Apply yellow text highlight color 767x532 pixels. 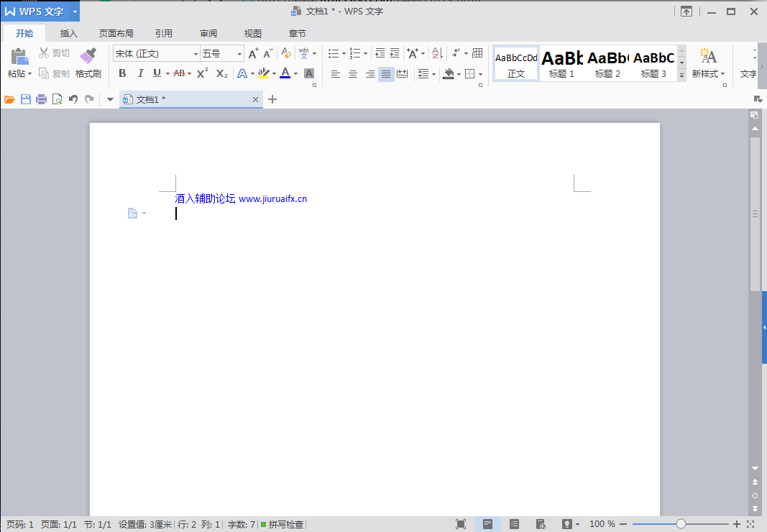[x=264, y=73]
